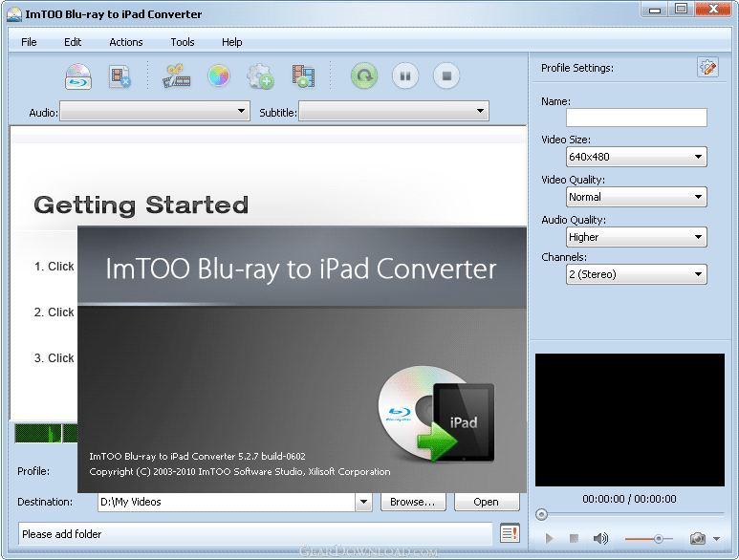Screen dimensions: 739x560
Task: Click the Browse... button
Action: [x=413, y=502]
